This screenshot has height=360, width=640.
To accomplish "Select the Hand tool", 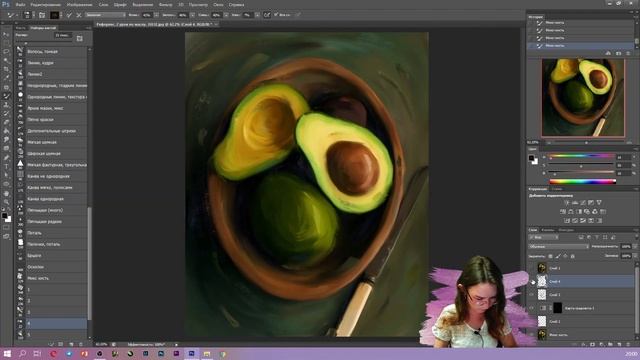I will [6, 193].
